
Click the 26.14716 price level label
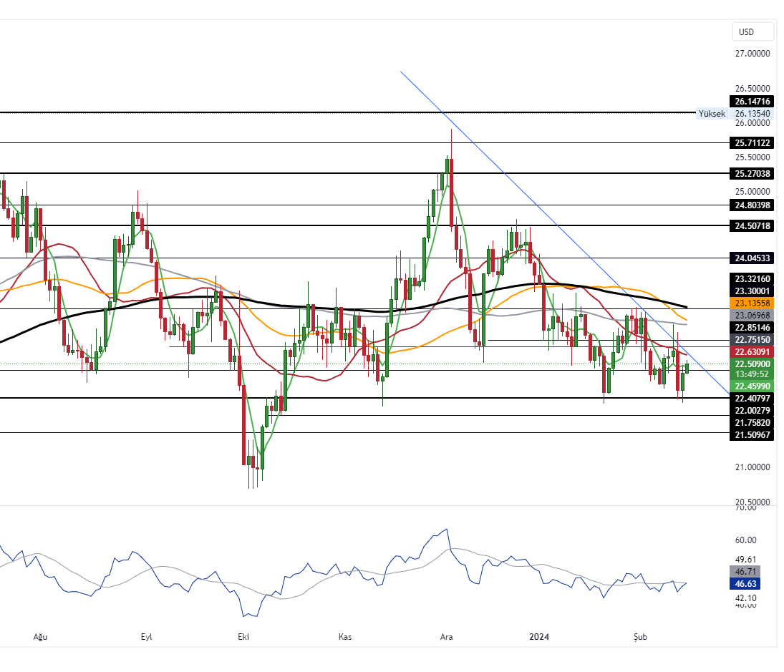point(752,102)
